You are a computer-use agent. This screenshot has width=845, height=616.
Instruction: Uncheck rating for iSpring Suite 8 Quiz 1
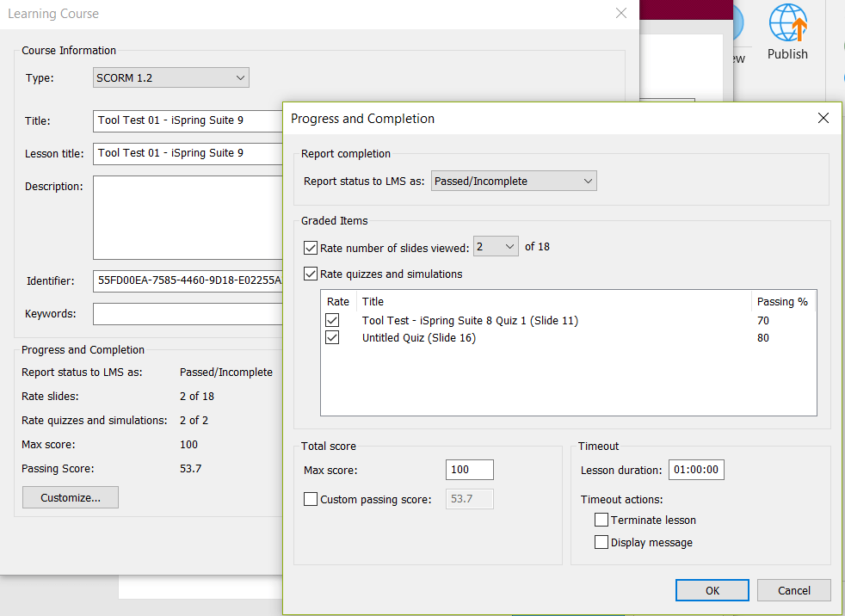coord(332,320)
